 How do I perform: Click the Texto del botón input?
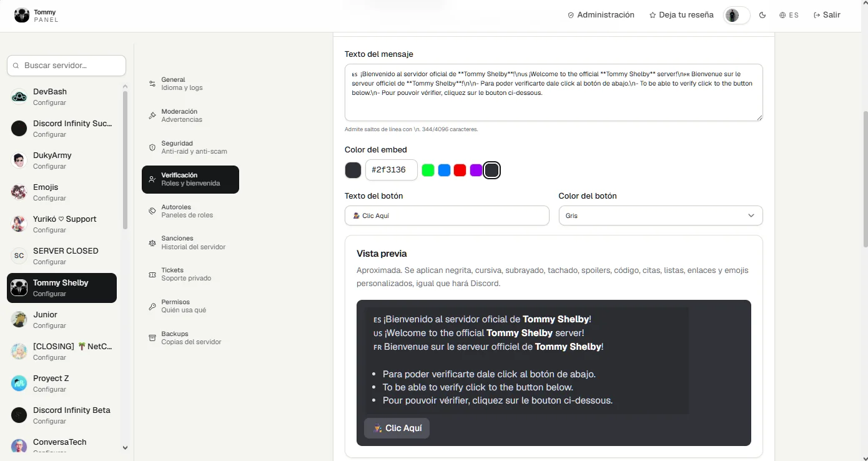point(447,216)
